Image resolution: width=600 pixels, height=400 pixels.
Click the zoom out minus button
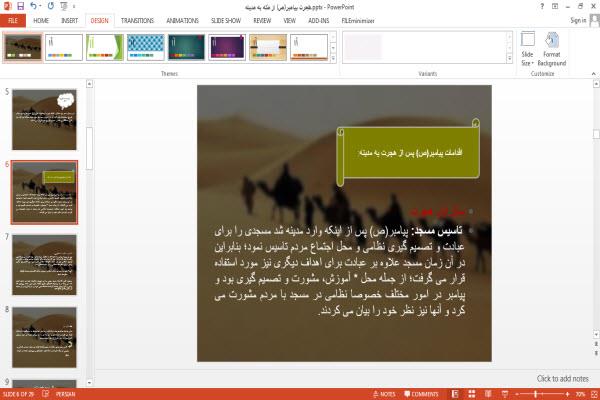point(517,394)
